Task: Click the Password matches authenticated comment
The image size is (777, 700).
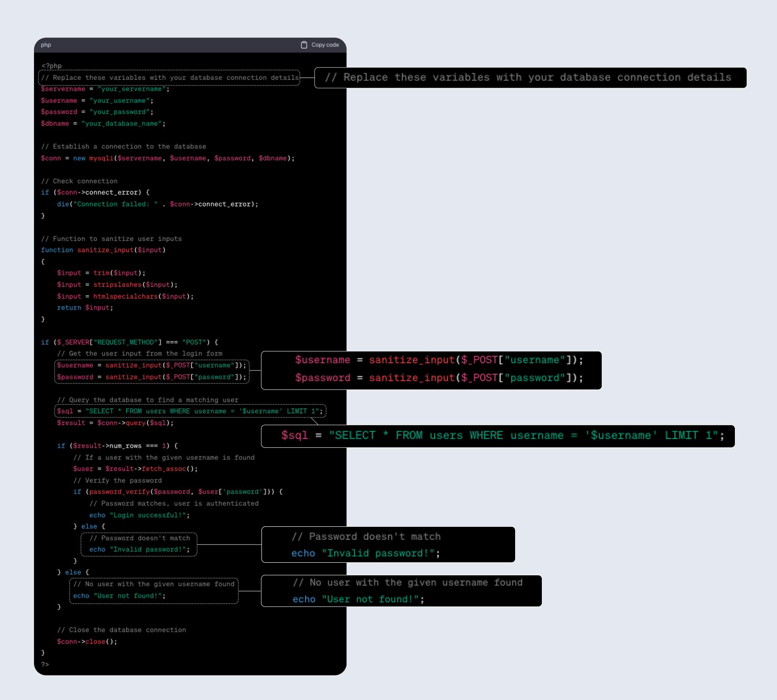Action: click(174, 504)
